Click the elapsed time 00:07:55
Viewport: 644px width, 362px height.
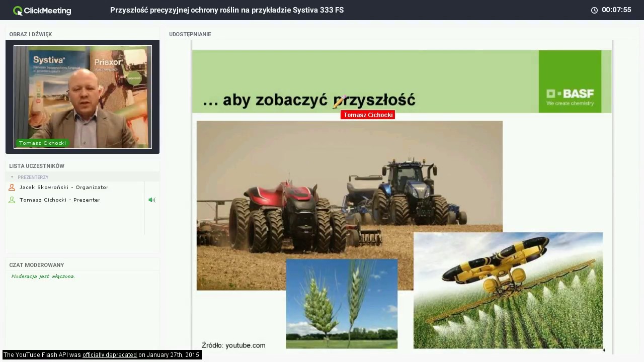click(616, 10)
